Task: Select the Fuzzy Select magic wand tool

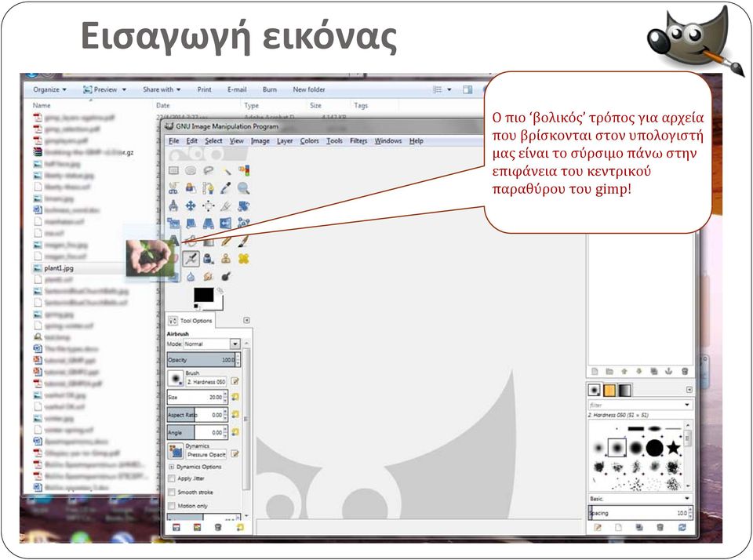Action: [x=226, y=170]
